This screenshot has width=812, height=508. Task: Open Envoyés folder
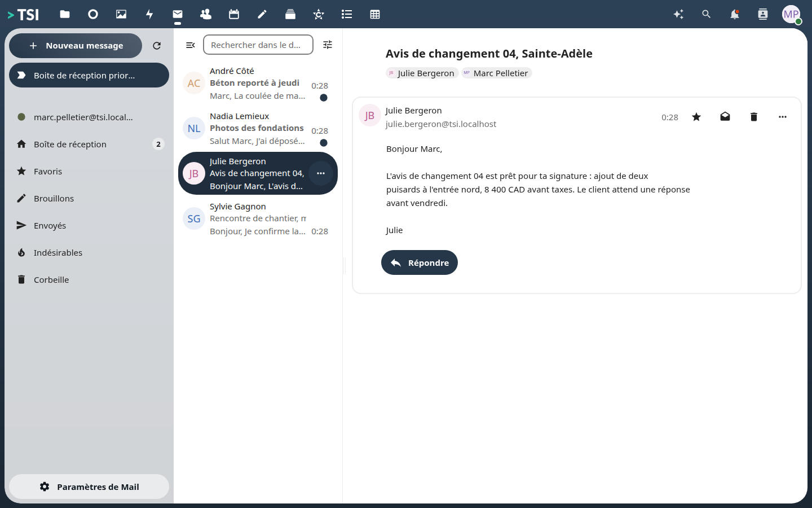click(x=89, y=225)
